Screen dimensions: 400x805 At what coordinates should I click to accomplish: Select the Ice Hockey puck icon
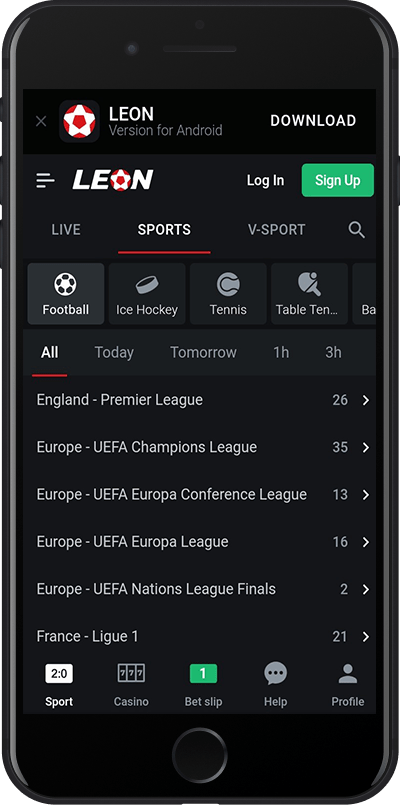point(147,284)
